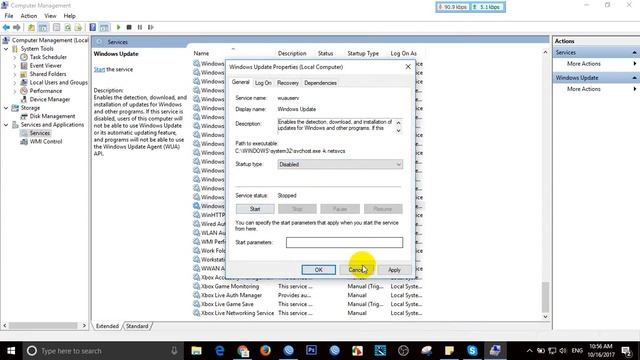Expand the Task Scheduler node arrow
This screenshot has width=640, height=360.
(15, 57)
